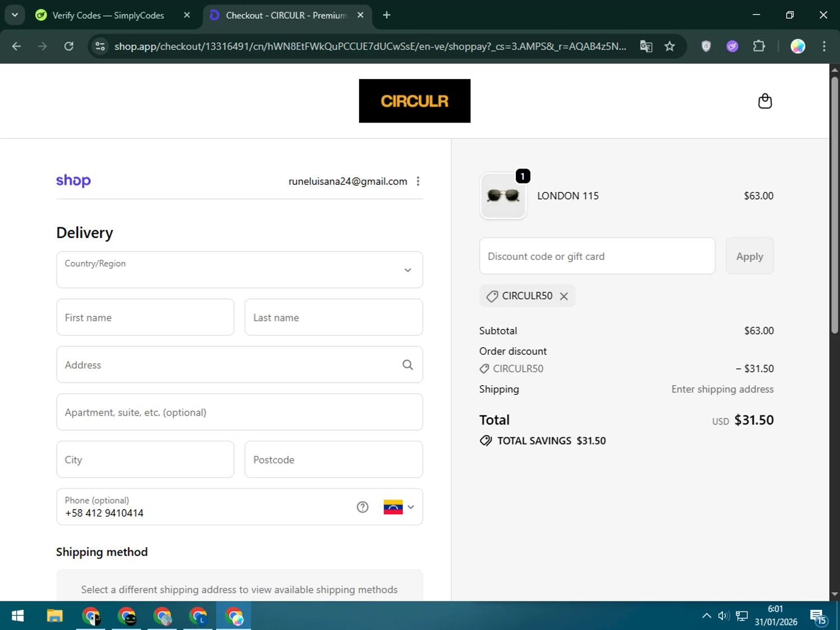This screenshot has width=840, height=630.
Task: Bookmark this page with the star
Action: [x=670, y=46]
